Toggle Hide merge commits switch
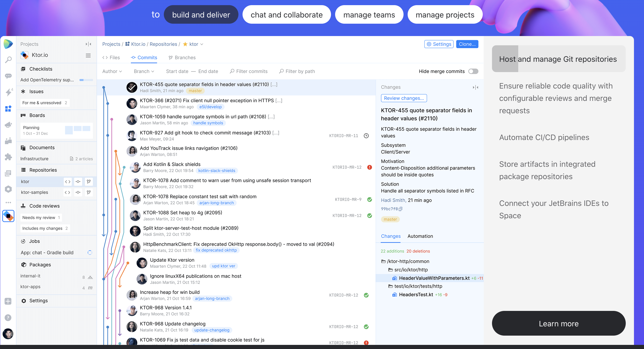644x349 pixels. point(473,71)
